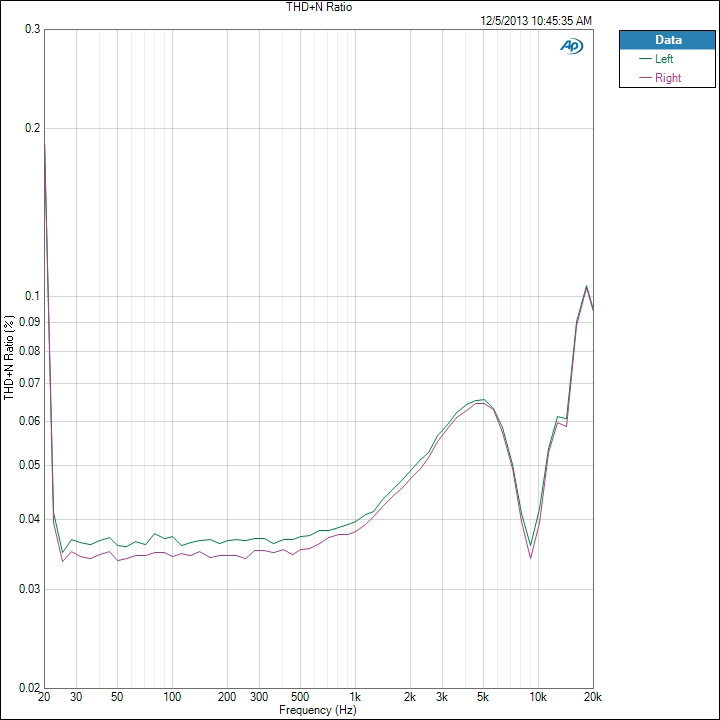The width and height of the screenshot is (720, 720).
Task: Click the AP logo on the graph
Action: coord(572,46)
